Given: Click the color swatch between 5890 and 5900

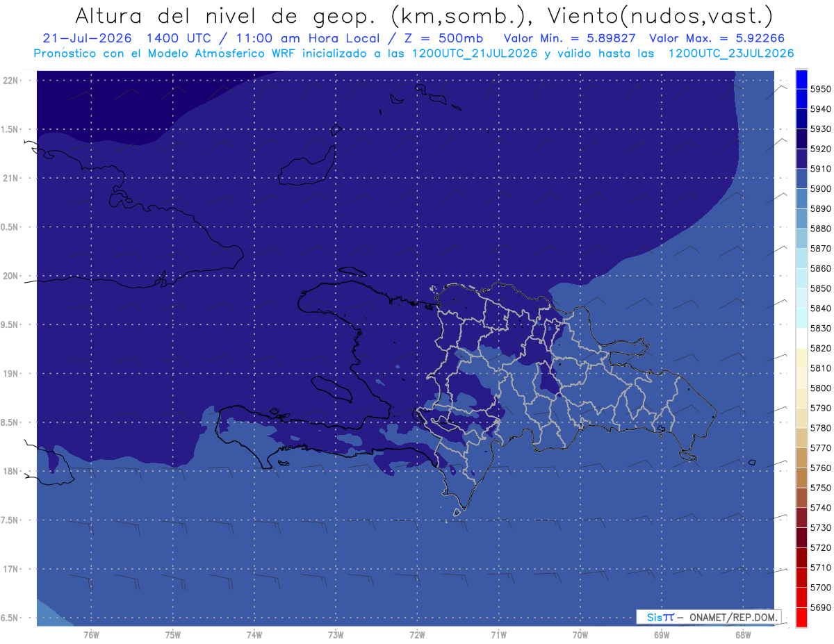Looking at the screenshot, I should pos(801,199).
